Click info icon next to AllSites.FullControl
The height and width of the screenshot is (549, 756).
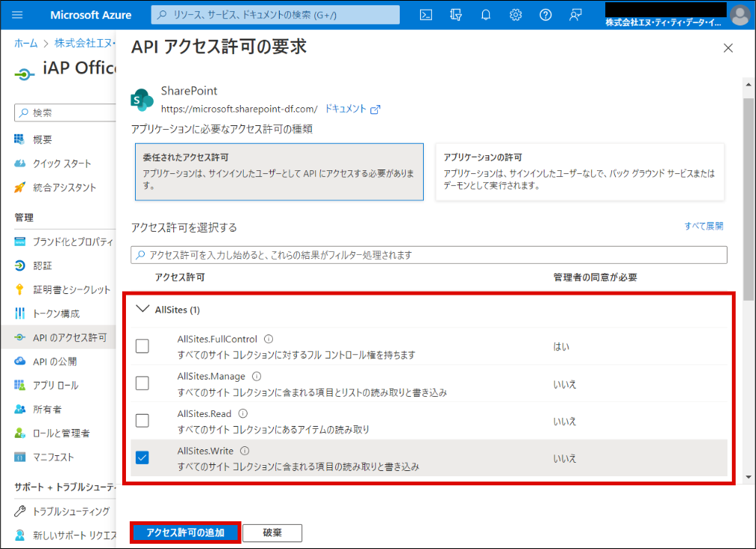[x=268, y=339]
